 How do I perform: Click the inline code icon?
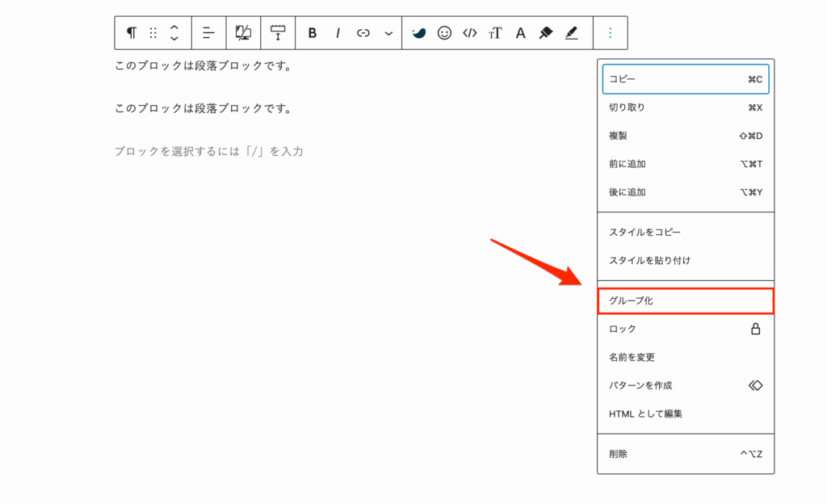[x=469, y=32]
